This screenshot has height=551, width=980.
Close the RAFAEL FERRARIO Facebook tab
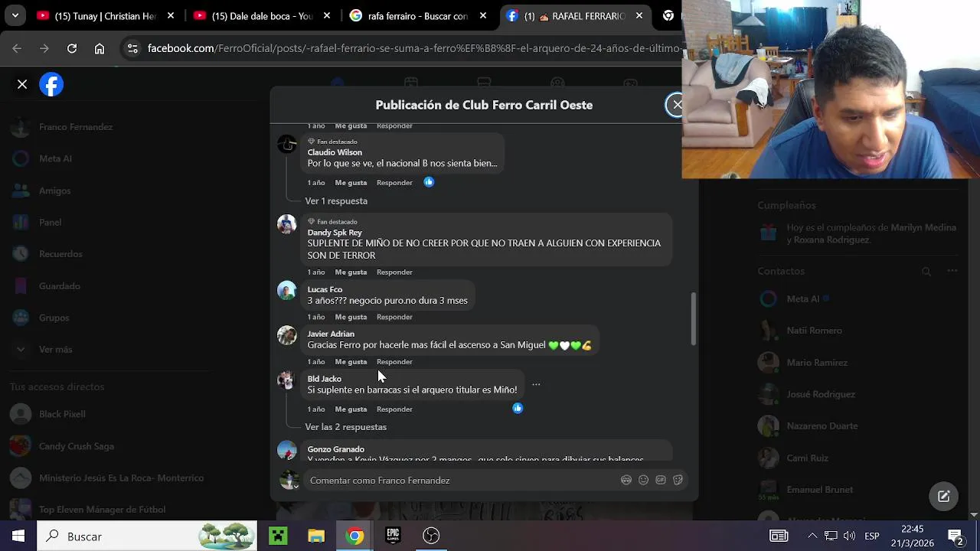pos(639,15)
